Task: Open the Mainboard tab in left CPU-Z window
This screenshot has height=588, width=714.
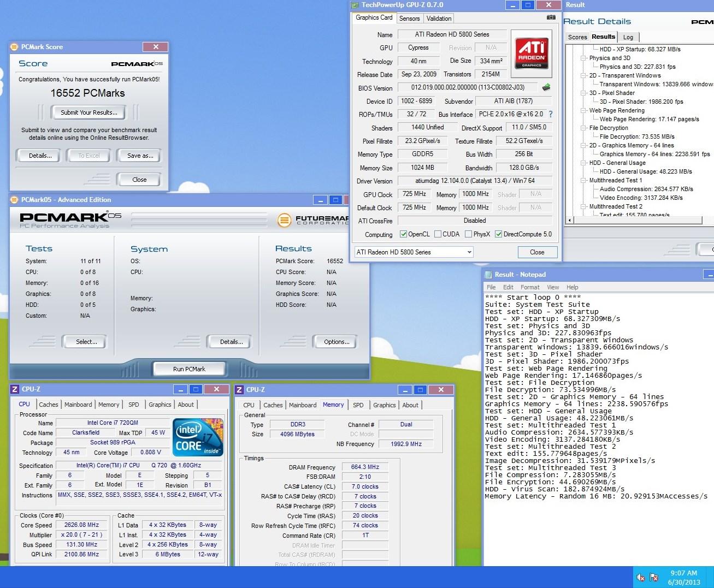Action: pos(78,405)
